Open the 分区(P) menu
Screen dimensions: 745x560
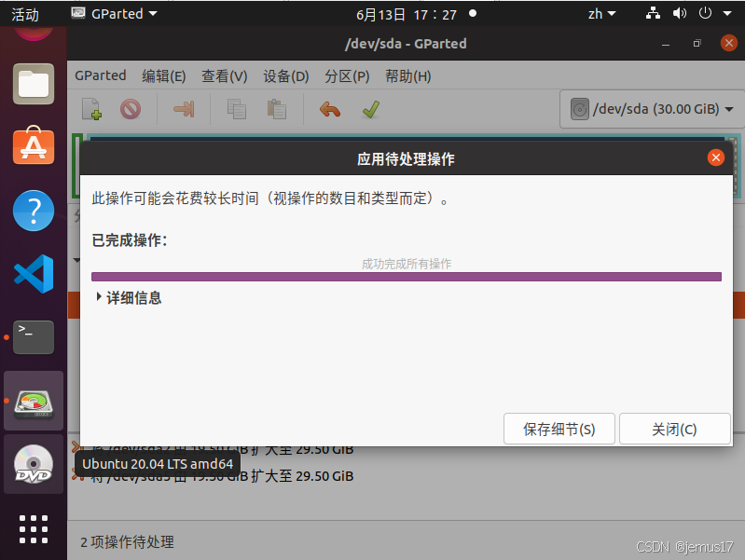click(347, 76)
